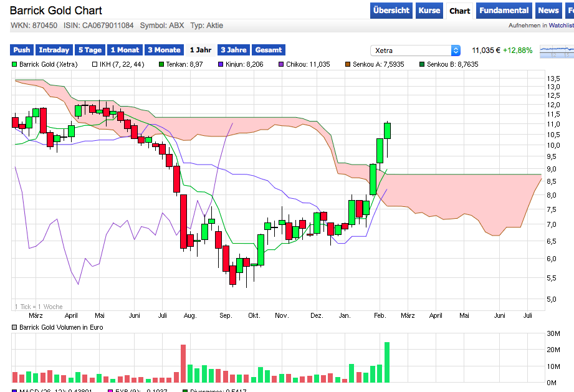Click the Senkou A indicator color square
The image size is (574, 392).
point(348,64)
